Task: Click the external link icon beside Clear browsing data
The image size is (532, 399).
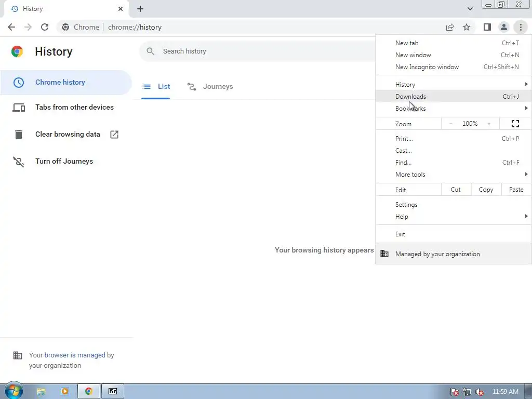Action: coord(114,135)
